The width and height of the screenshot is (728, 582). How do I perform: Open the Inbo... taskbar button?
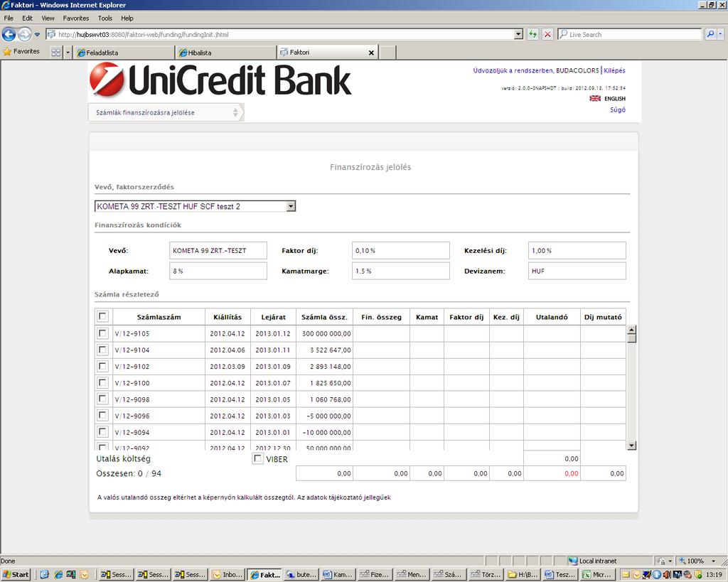227,575
